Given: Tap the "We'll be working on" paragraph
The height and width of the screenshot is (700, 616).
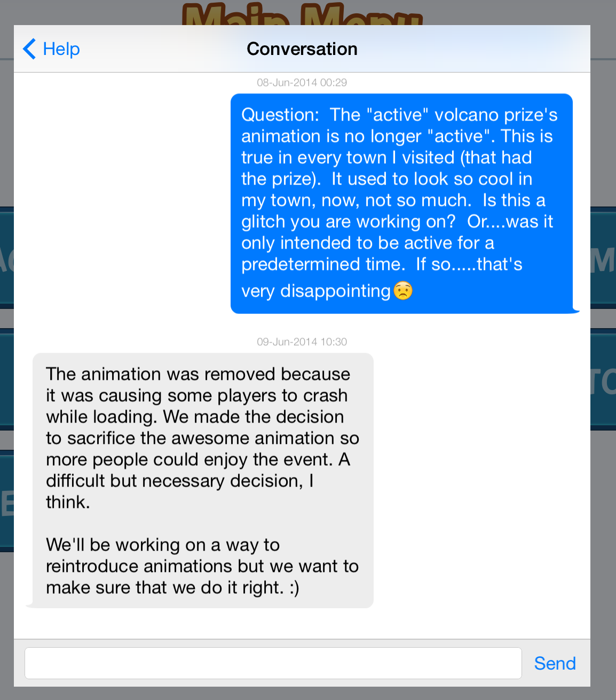Looking at the screenshot, I should coord(202,566).
